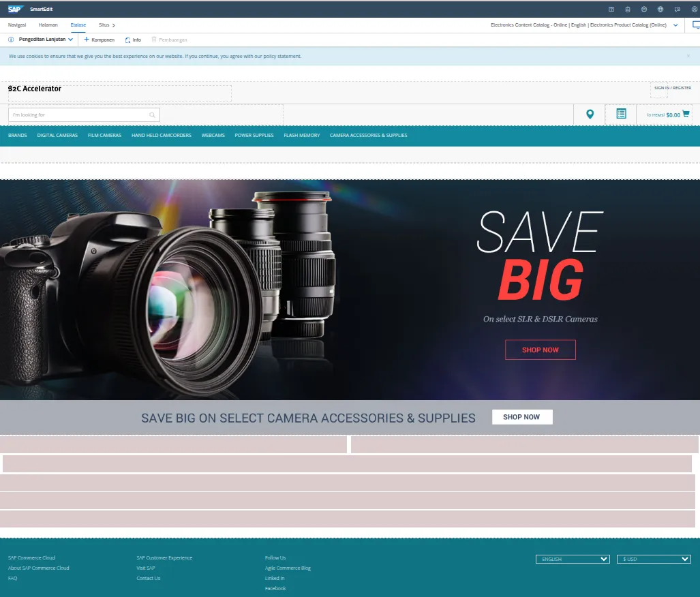Open the chat feedback icon in header
This screenshot has width=700, height=597.
(x=677, y=10)
